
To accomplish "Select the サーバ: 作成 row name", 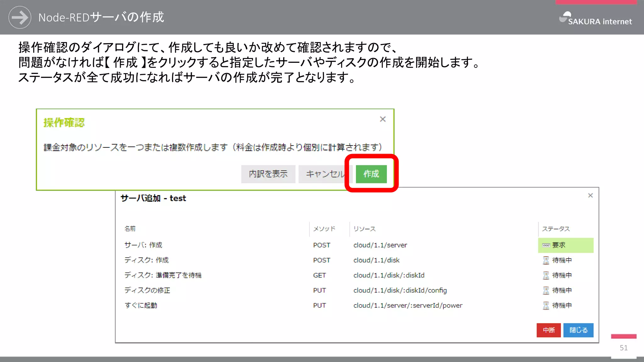I will coord(143,245).
